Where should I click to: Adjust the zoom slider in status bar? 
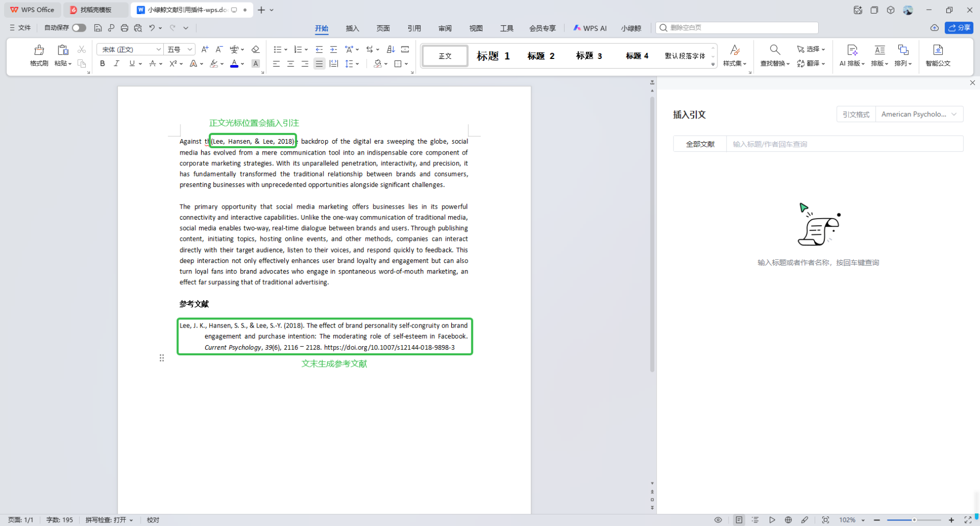click(913, 520)
